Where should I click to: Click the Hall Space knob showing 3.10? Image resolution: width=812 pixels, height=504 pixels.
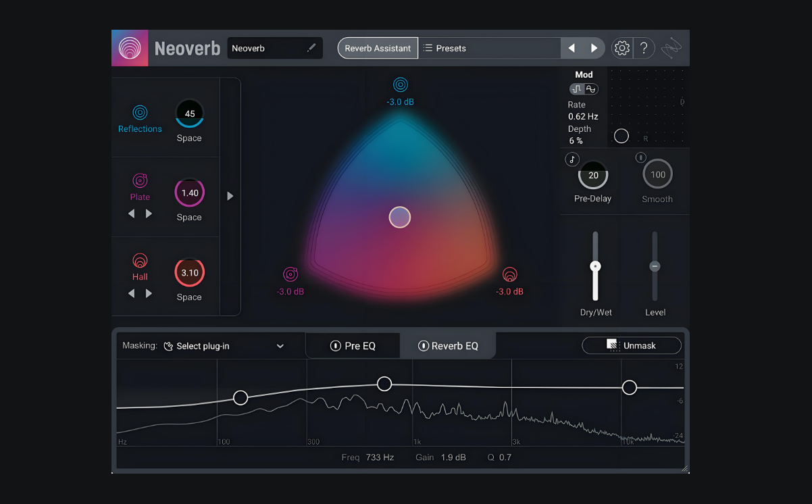click(190, 273)
